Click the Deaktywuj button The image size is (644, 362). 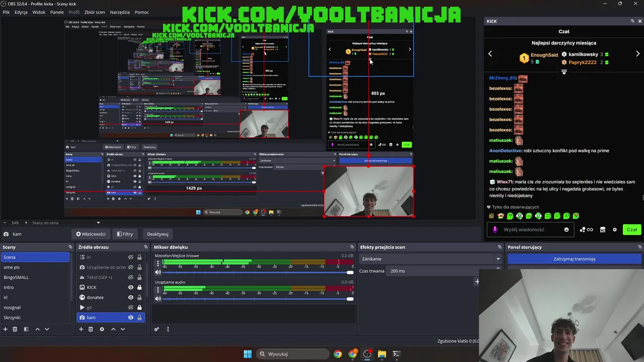coord(157,234)
